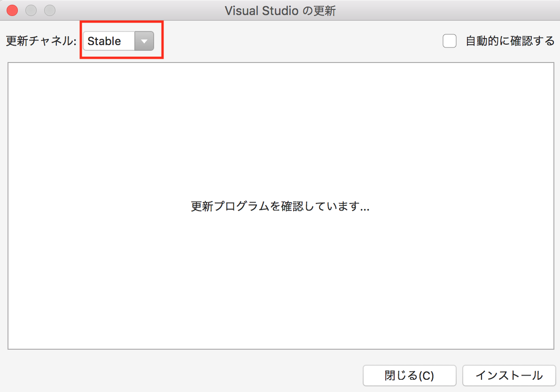Click the 更新プログラムを確認しています status text

coord(280,207)
